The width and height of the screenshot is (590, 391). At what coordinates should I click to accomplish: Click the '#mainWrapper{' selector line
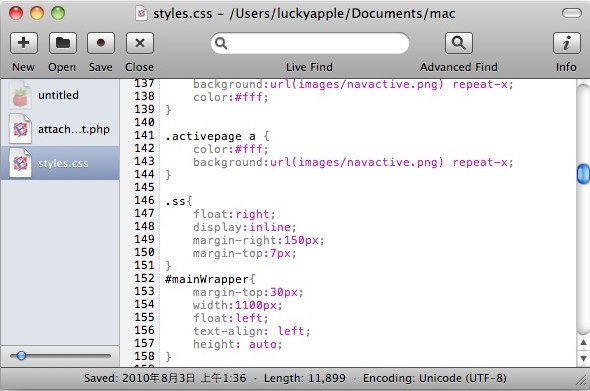(210, 279)
